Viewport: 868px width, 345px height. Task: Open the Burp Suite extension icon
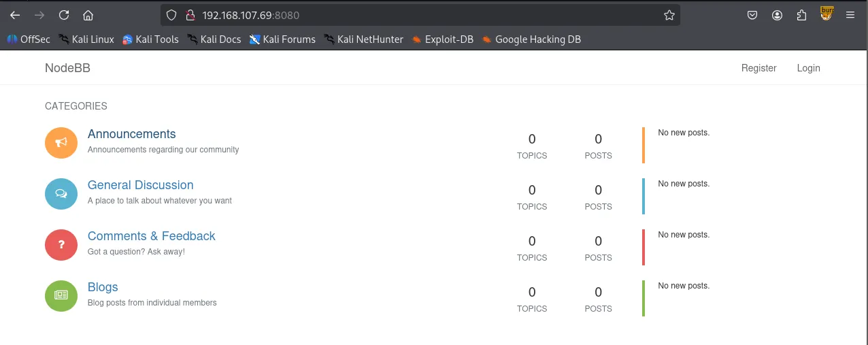click(x=827, y=14)
